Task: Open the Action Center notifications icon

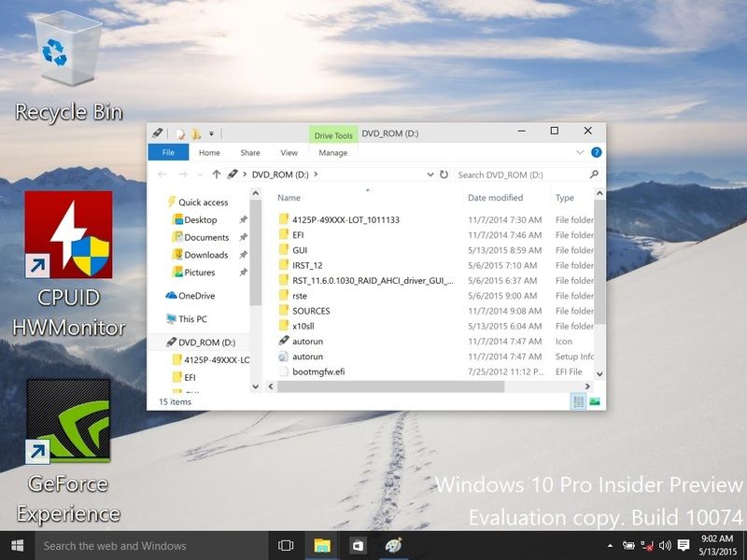Action: [684, 545]
